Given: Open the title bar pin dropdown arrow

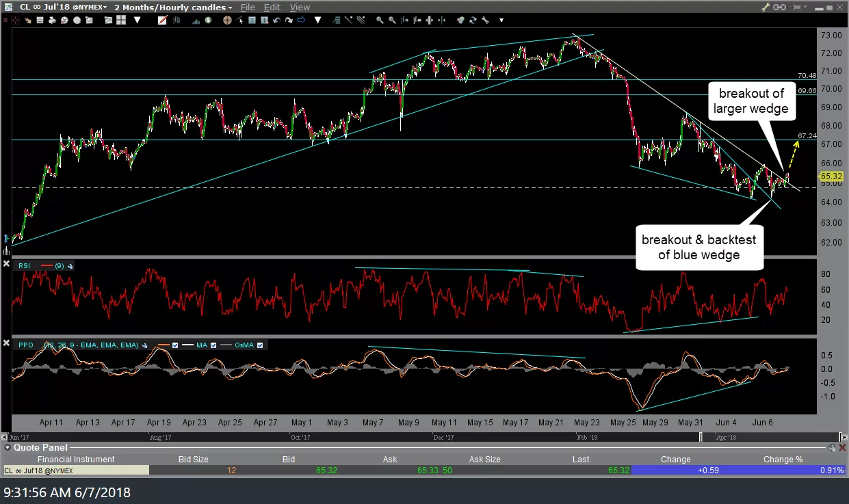Looking at the screenshot, I should point(805,6).
